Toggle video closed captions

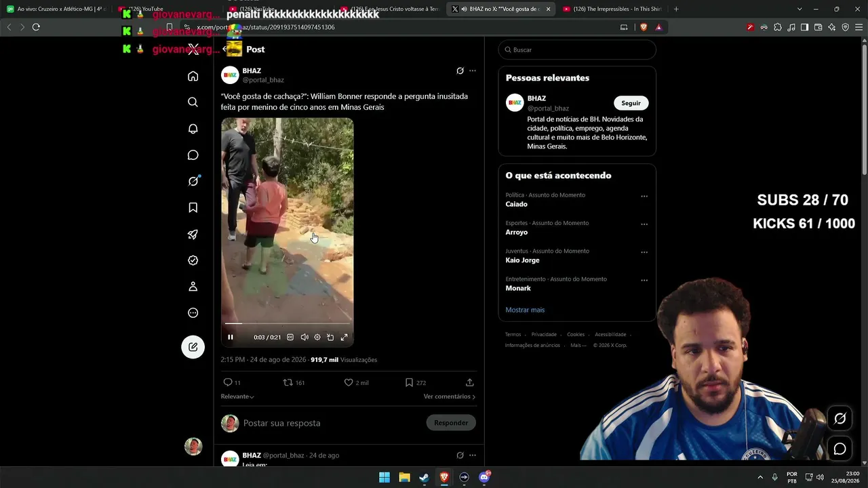pos(290,337)
